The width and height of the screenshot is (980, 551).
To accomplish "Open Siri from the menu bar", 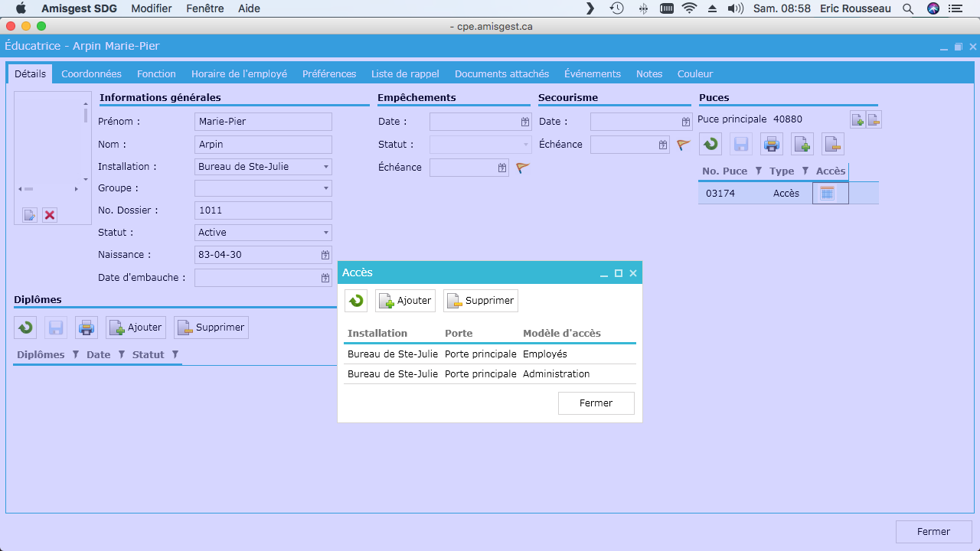I will 933,8.
